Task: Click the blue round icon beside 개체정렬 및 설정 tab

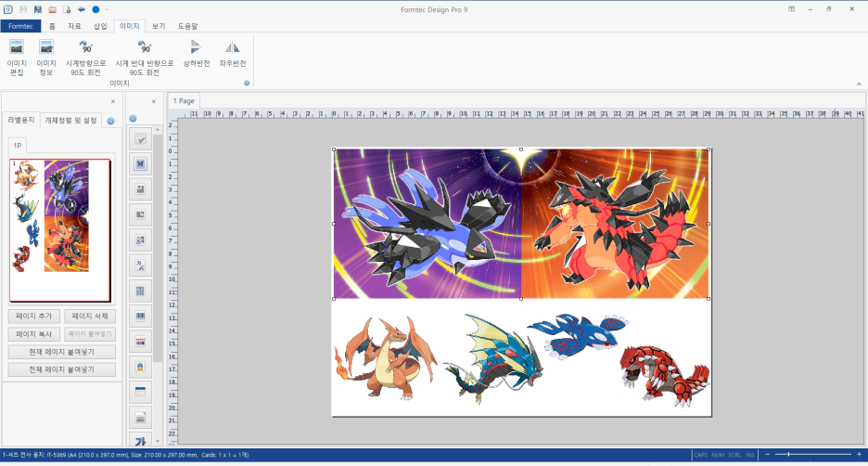Action: point(110,121)
